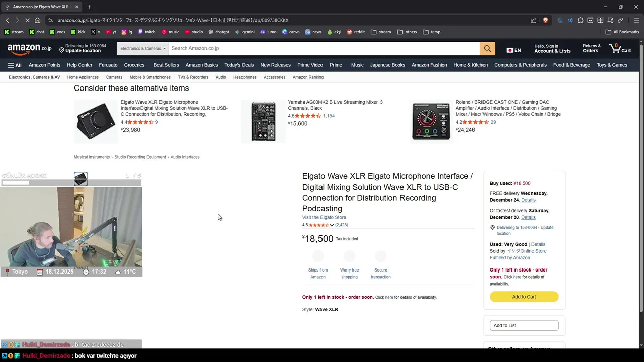
Task: Click in the Search Amazon.co.jp field
Action: click(x=325, y=48)
